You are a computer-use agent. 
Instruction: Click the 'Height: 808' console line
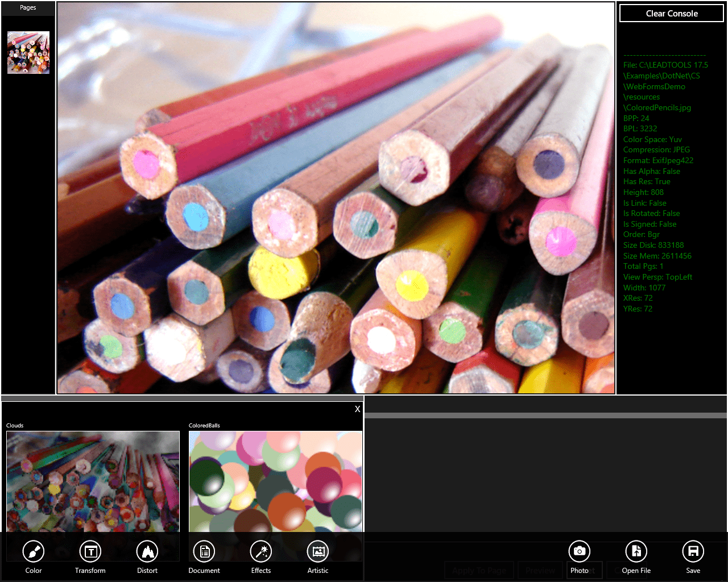pyautogui.click(x=643, y=192)
